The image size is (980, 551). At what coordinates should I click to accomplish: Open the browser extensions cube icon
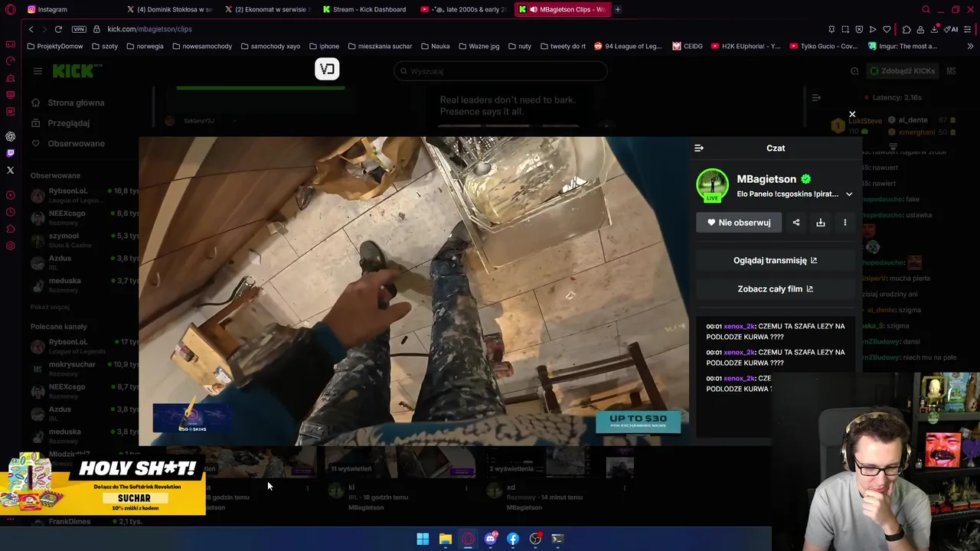[906, 29]
